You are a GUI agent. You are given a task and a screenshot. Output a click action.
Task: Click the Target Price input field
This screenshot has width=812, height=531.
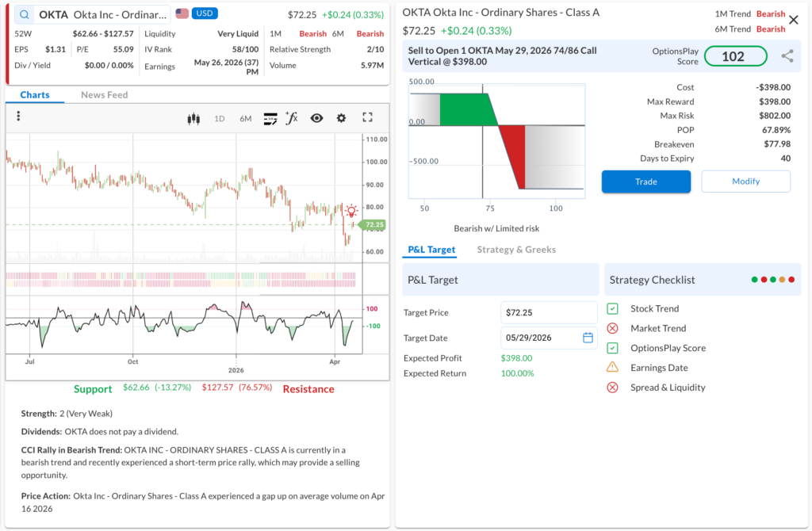point(549,313)
